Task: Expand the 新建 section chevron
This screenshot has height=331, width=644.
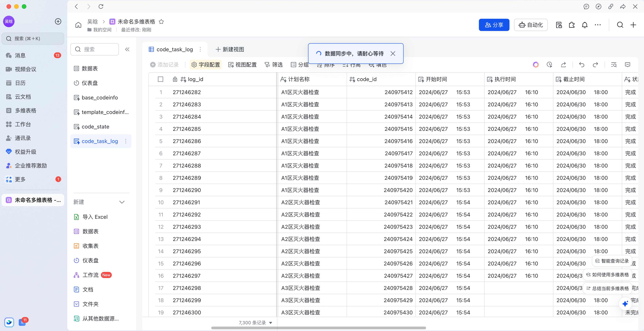Action: tap(122, 202)
